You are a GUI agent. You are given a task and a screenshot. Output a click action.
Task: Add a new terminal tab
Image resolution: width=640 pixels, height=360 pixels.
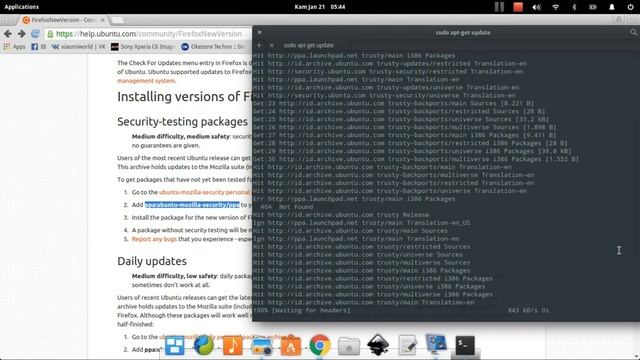[259, 45]
